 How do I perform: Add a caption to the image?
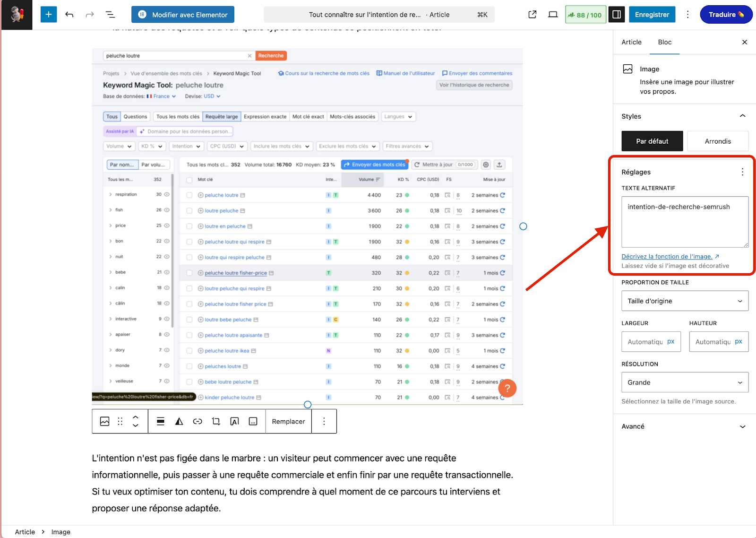point(253,421)
